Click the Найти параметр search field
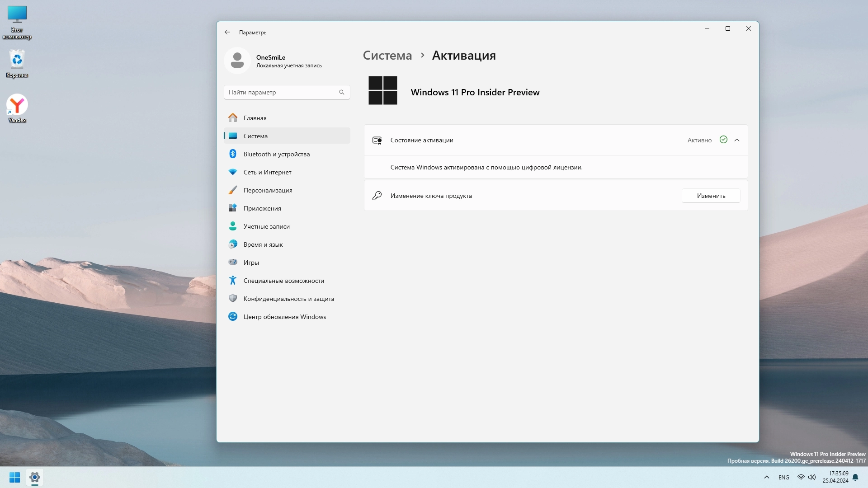The image size is (868, 488). (280, 92)
